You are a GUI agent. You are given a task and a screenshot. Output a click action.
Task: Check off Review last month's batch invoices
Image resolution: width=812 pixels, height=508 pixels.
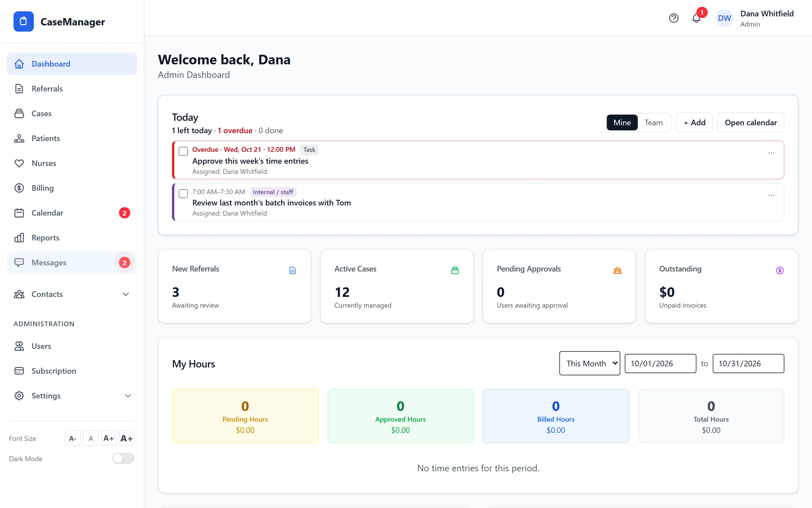point(183,194)
